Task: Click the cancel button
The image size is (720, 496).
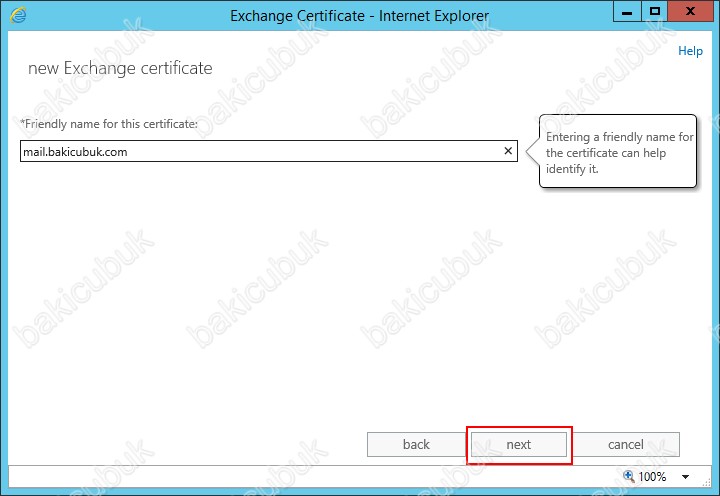Action: 625,445
